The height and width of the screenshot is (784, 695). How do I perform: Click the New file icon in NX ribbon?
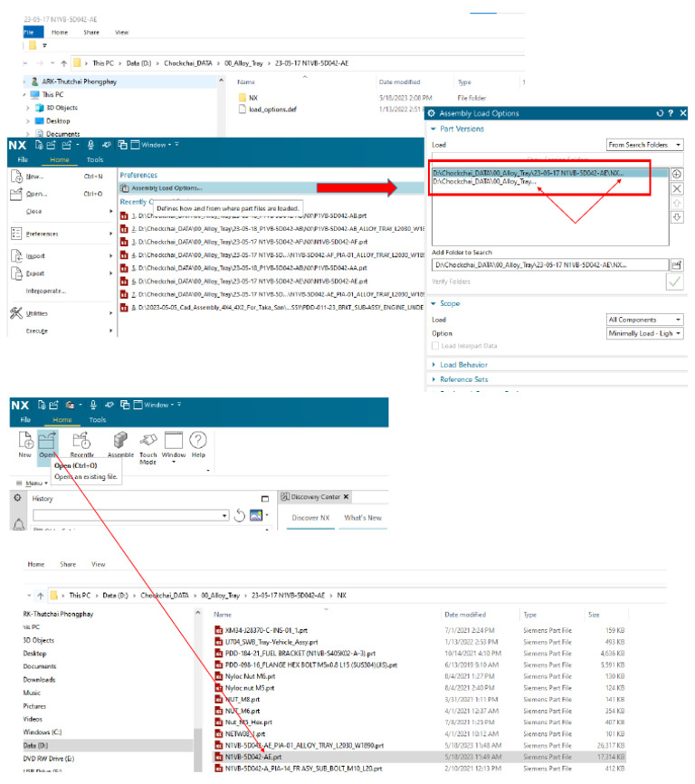pos(25,445)
